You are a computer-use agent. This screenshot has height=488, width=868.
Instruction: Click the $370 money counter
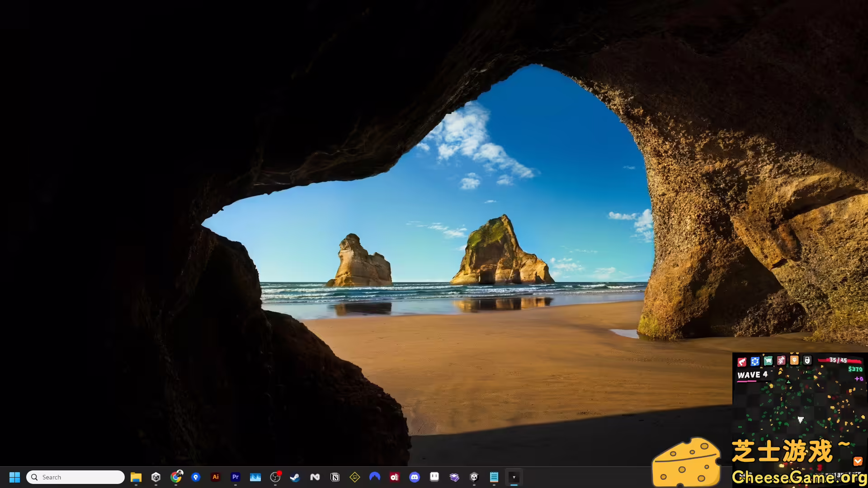point(855,369)
